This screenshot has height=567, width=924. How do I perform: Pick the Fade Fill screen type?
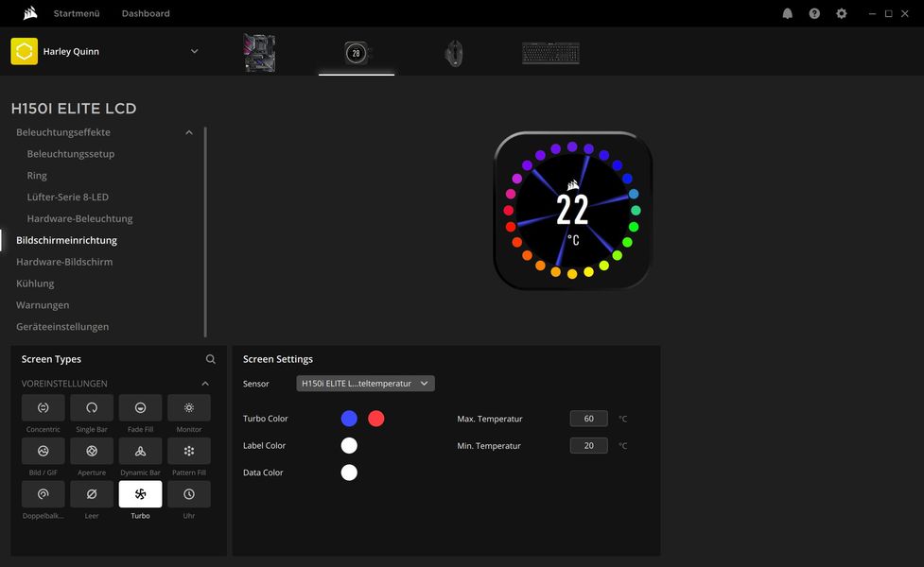coord(140,407)
